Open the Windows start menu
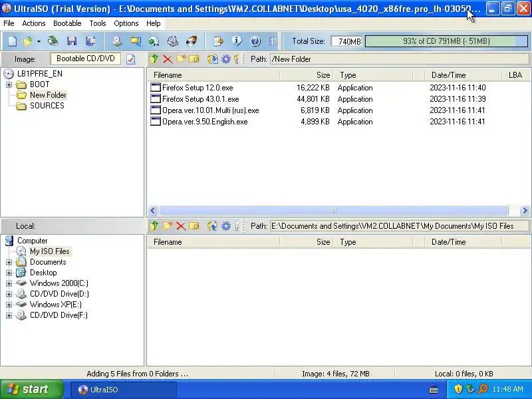Screen dimensions: 532x399 [31, 389]
